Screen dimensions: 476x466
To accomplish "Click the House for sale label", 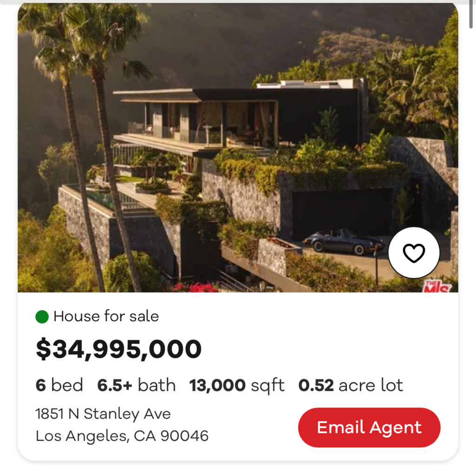I will 106,317.
